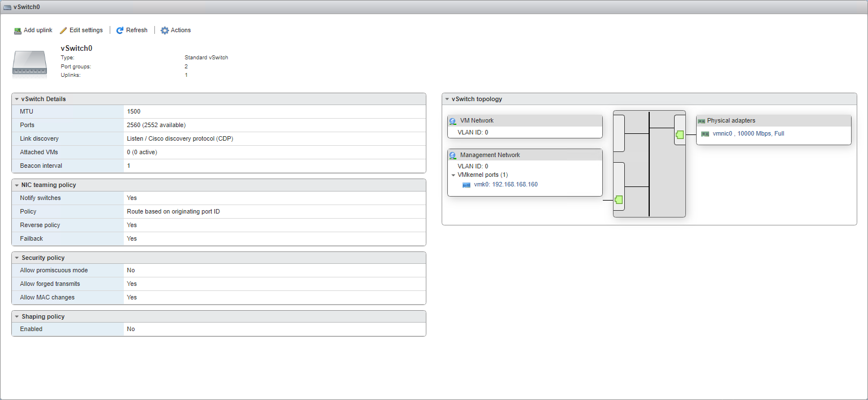868x400 pixels.
Task: Click the Add uplink NIC icon
Action: click(x=18, y=31)
